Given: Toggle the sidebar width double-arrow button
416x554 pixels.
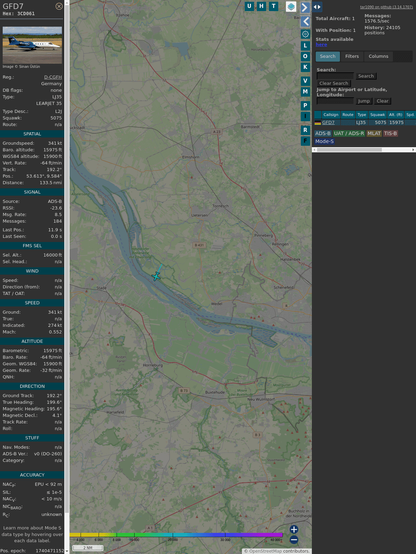Looking at the screenshot, I should (x=317, y=7).
